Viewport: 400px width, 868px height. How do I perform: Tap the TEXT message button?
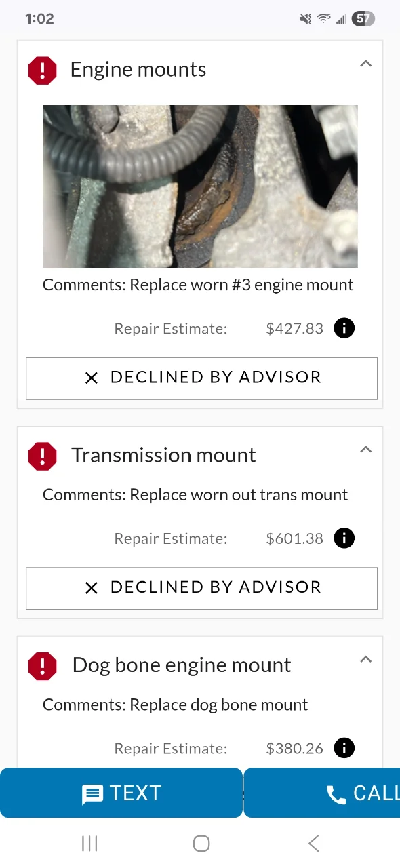pos(121,793)
